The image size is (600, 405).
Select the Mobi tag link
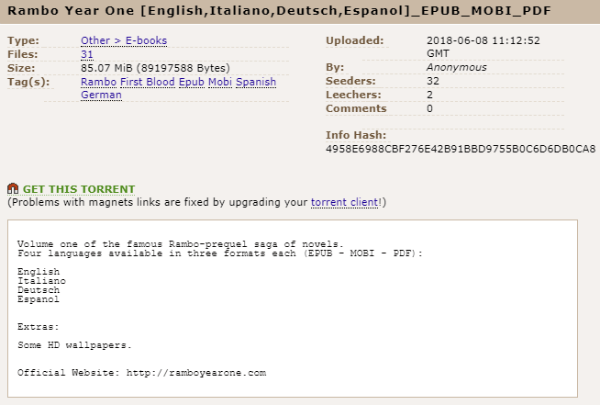[x=220, y=82]
